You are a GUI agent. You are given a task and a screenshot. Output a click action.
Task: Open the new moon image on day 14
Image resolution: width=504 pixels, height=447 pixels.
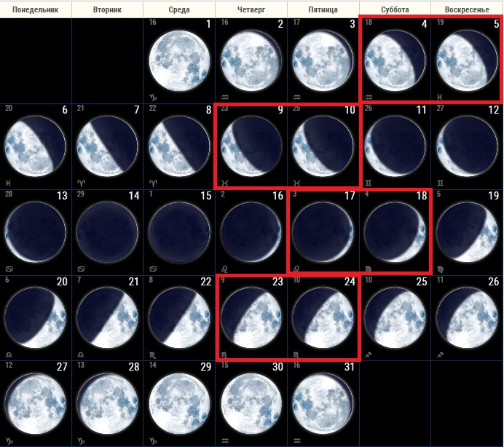[x=107, y=232]
